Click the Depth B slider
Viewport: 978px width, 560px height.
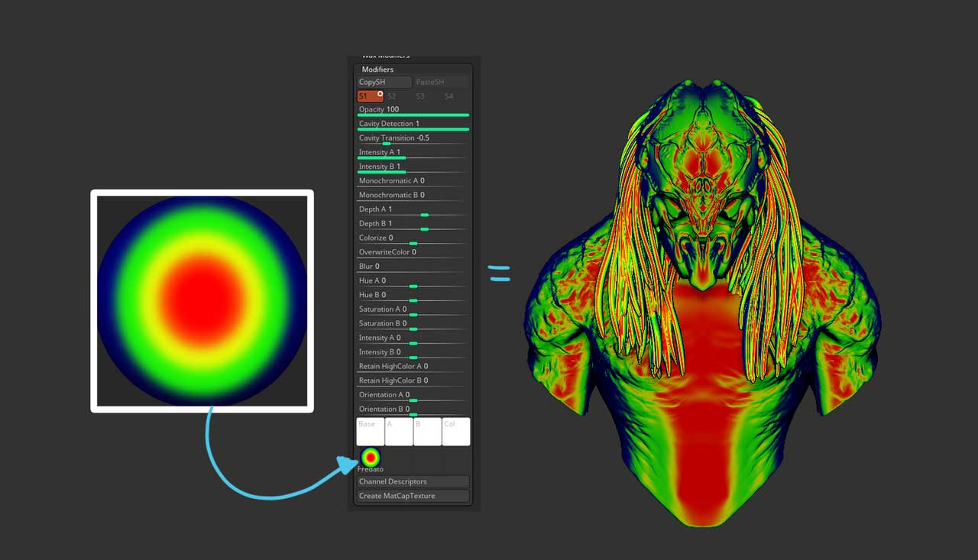click(413, 225)
